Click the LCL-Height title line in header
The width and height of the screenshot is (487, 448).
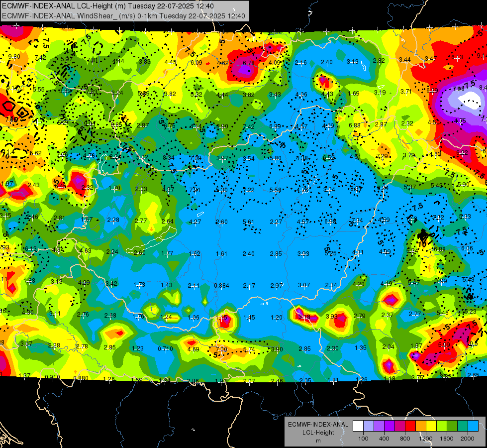pos(108,6)
